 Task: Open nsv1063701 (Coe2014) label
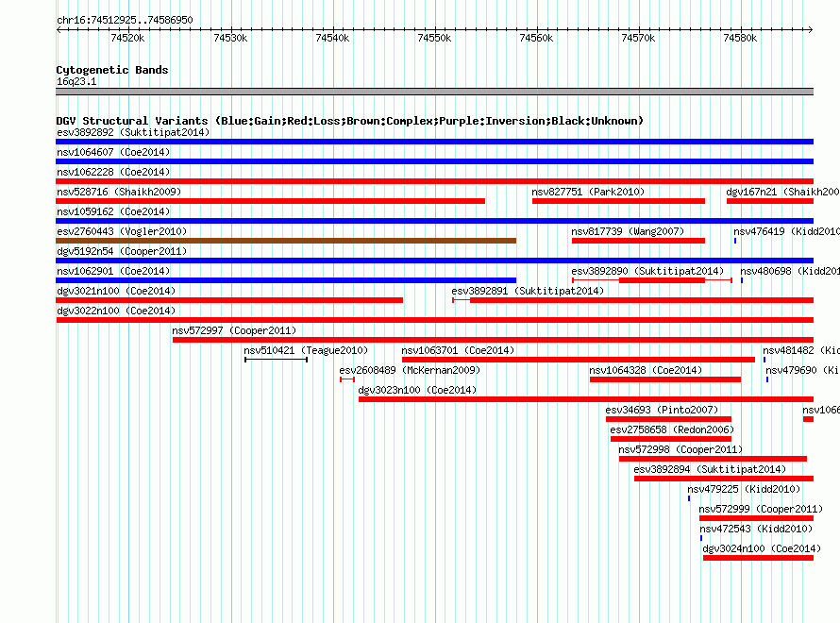coord(458,350)
